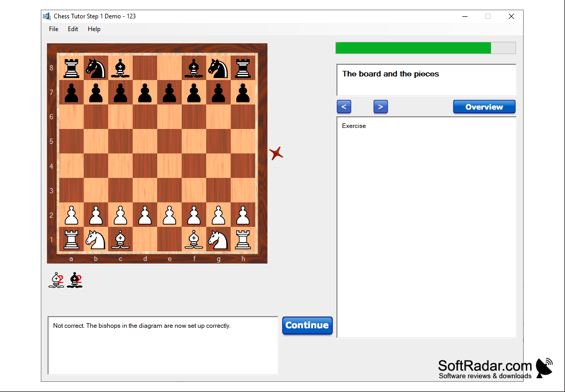Click the Continue button

point(307,325)
